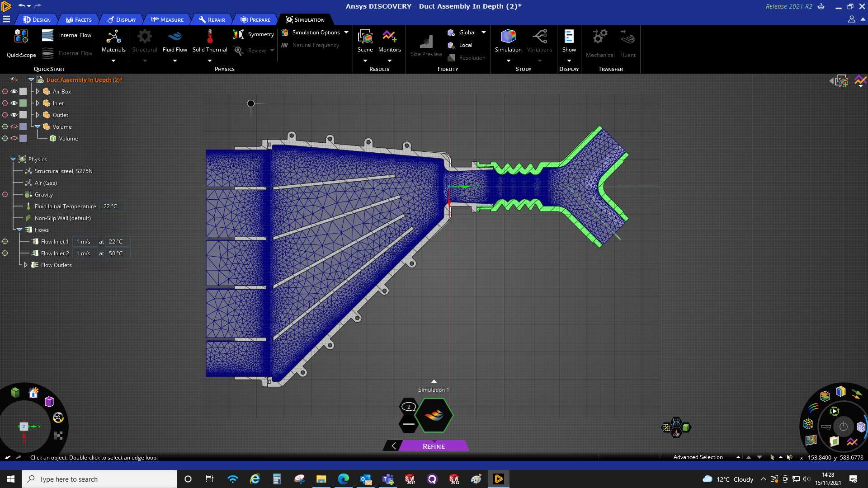Click the flow results hexagon icon

(434, 415)
